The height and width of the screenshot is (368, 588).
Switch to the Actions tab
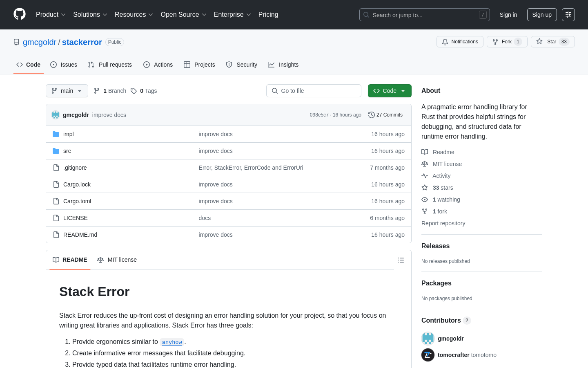click(158, 65)
